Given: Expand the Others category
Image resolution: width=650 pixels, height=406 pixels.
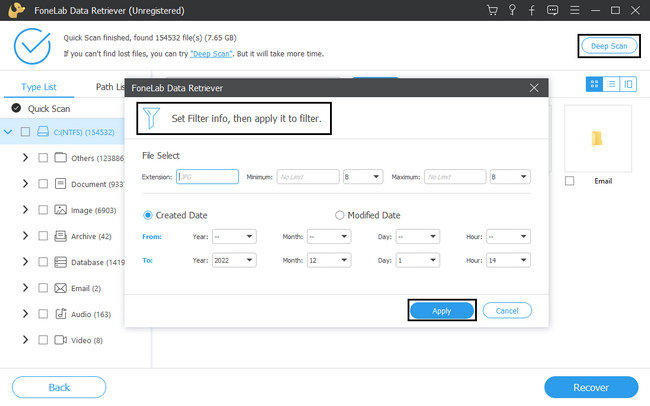Looking at the screenshot, I should click(25, 158).
